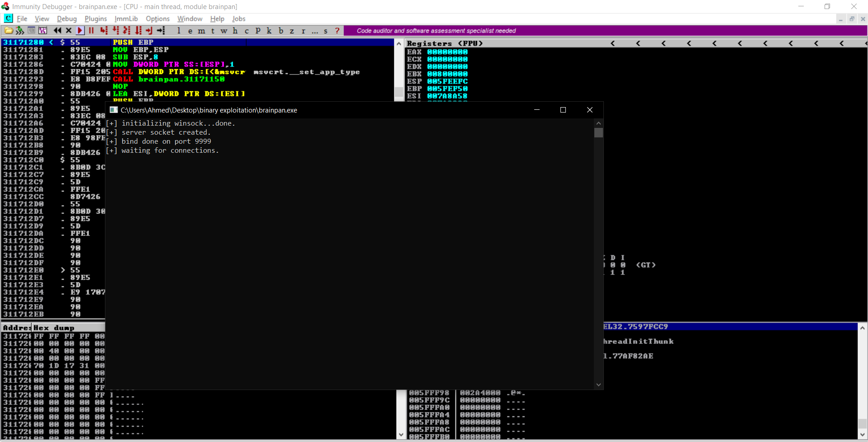Open memory map with 'm' button

[x=201, y=31]
